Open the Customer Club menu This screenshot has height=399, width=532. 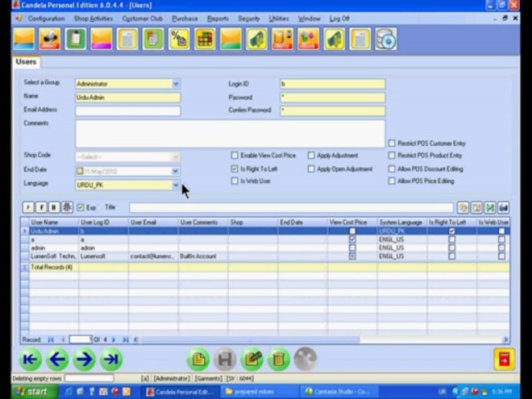(x=142, y=19)
